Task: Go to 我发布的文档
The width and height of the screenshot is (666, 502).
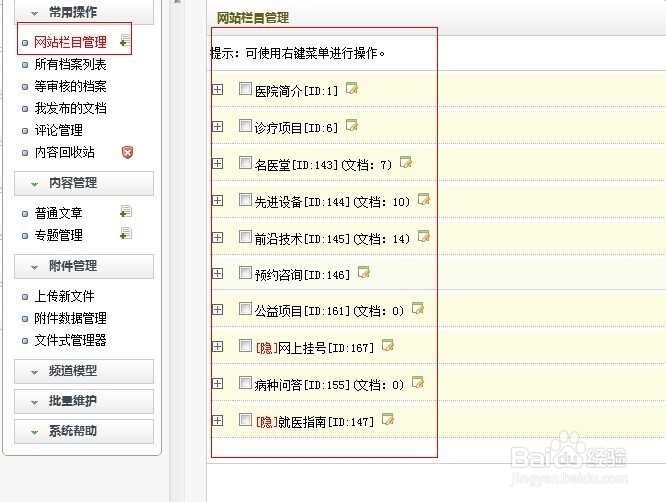Action: [70, 108]
